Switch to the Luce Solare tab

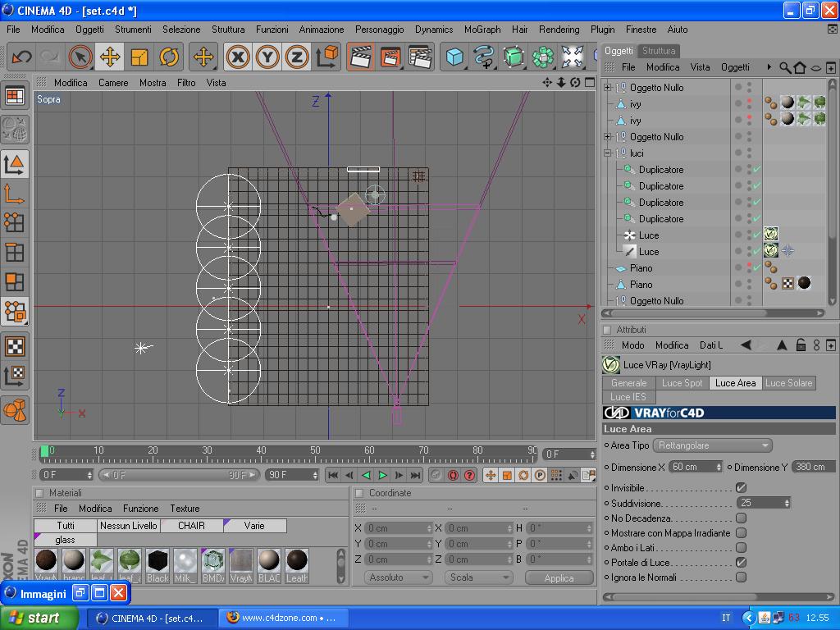click(787, 383)
